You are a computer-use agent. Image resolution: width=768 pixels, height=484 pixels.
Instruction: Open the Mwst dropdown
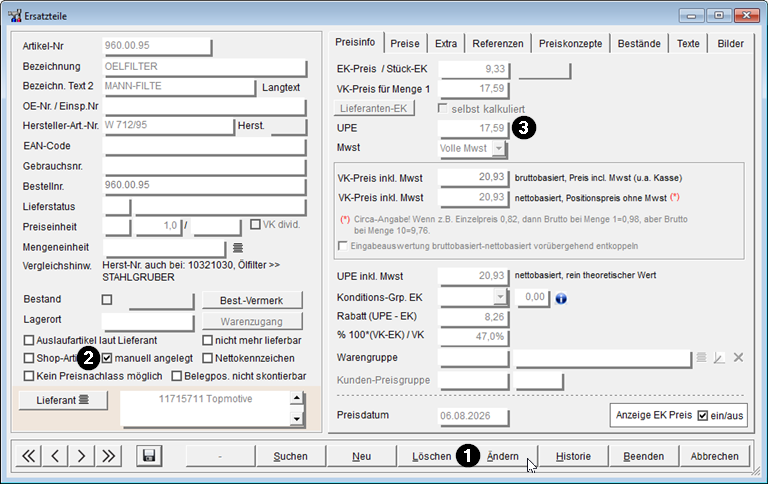pos(498,148)
